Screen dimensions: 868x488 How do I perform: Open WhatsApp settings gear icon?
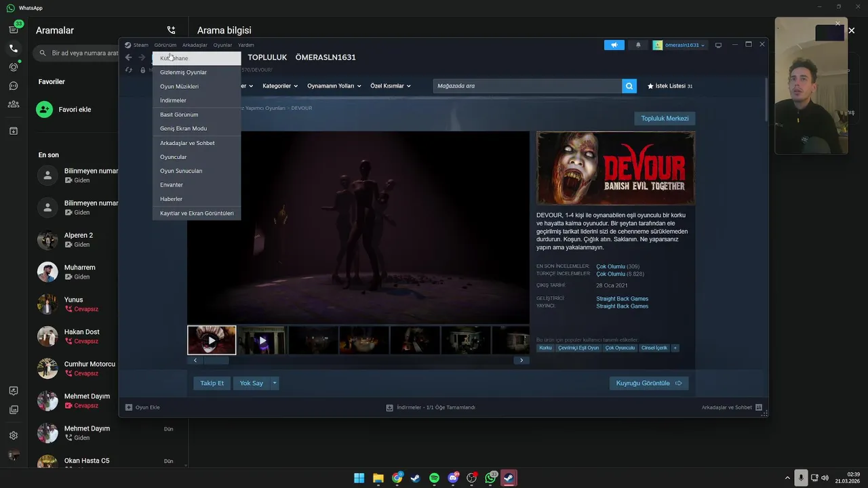pos(14,435)
